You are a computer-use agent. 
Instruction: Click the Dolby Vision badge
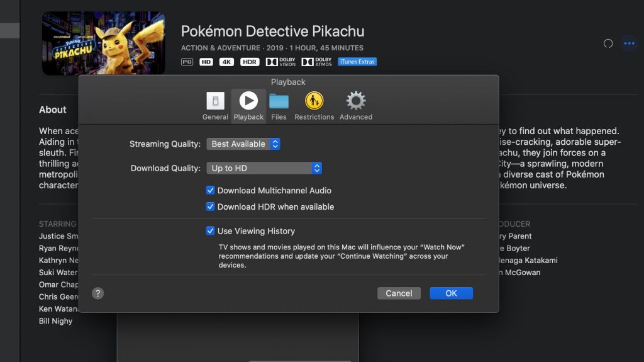[x=280, y=62]
